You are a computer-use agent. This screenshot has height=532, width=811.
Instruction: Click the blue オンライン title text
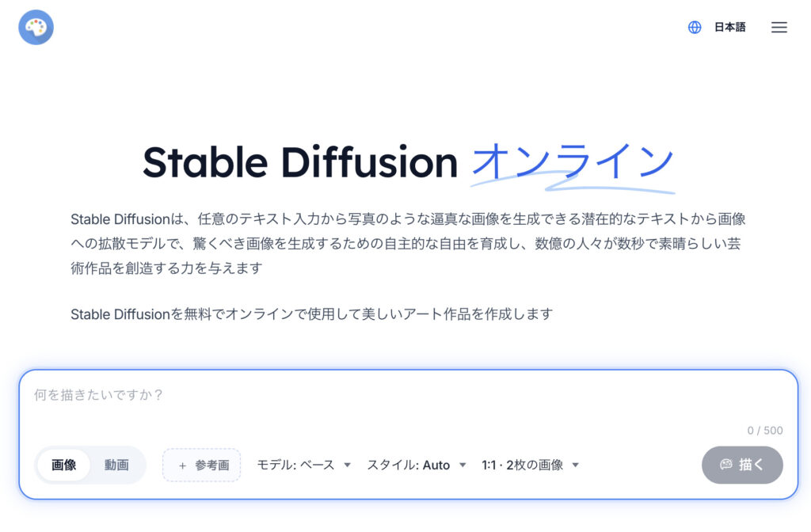(x=572, y=161)
